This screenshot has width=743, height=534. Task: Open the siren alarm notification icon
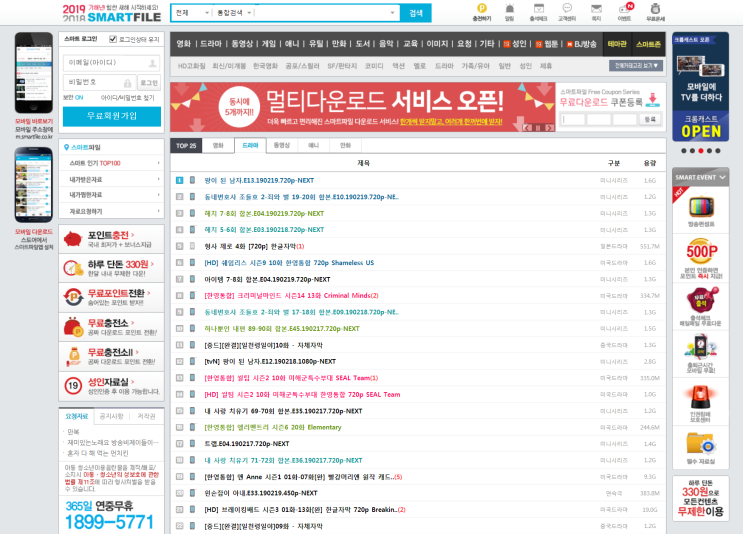[x=509, y=8]
